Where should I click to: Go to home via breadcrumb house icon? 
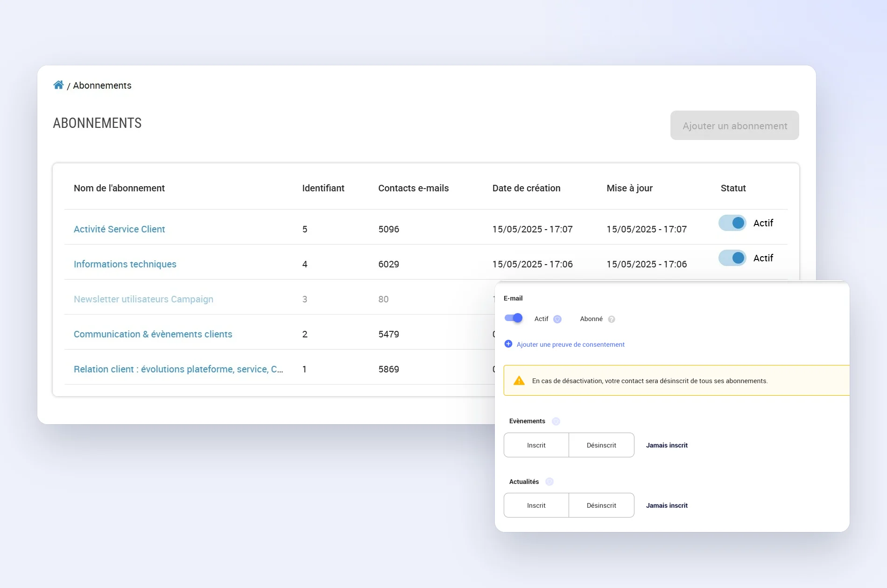pos(58,85)
